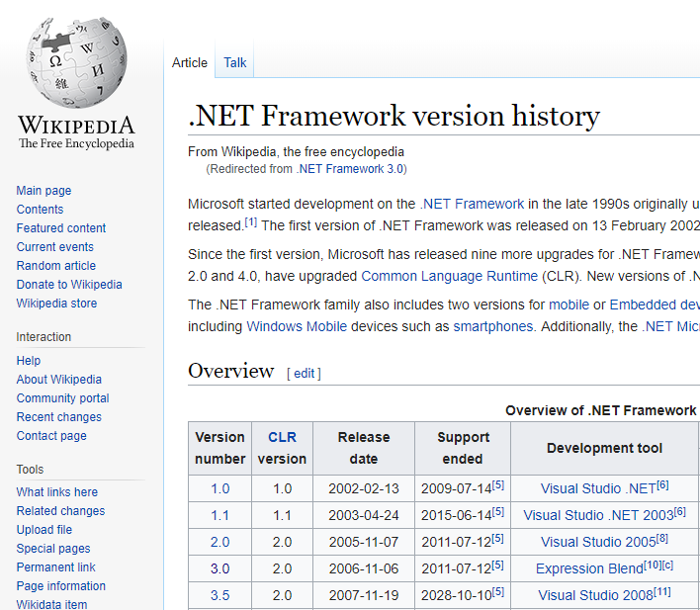
Task: Open version 2.0 link in table
Action: [x=220, y=542]
